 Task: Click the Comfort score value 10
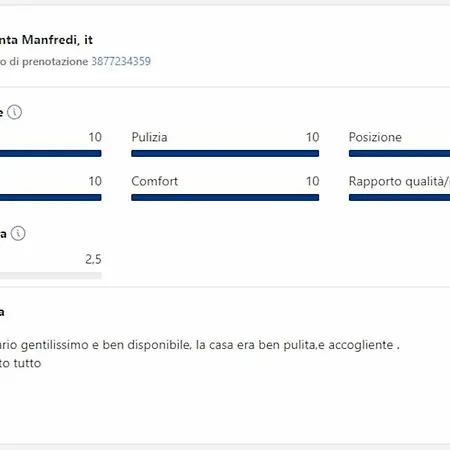[313, 181]
